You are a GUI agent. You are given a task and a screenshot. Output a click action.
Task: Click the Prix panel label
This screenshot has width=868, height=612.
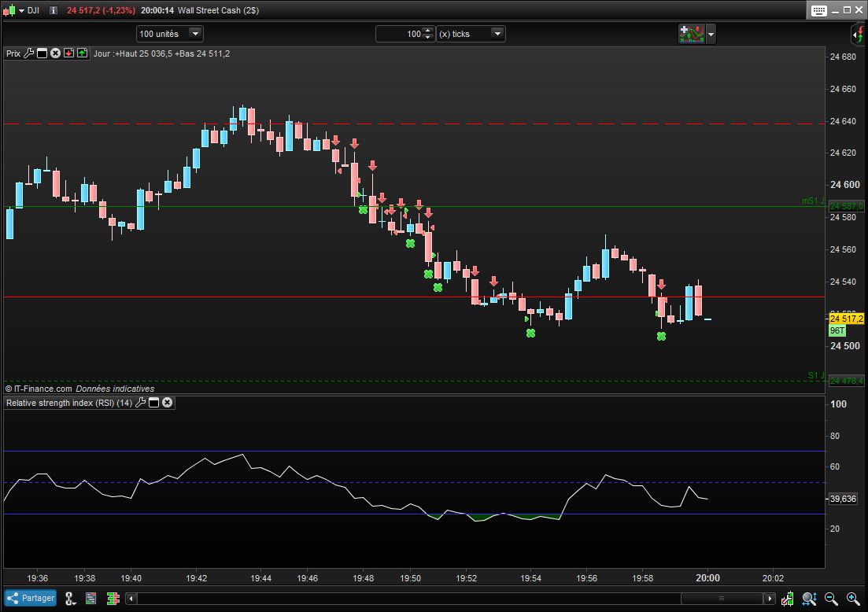(x=13, y=53)
